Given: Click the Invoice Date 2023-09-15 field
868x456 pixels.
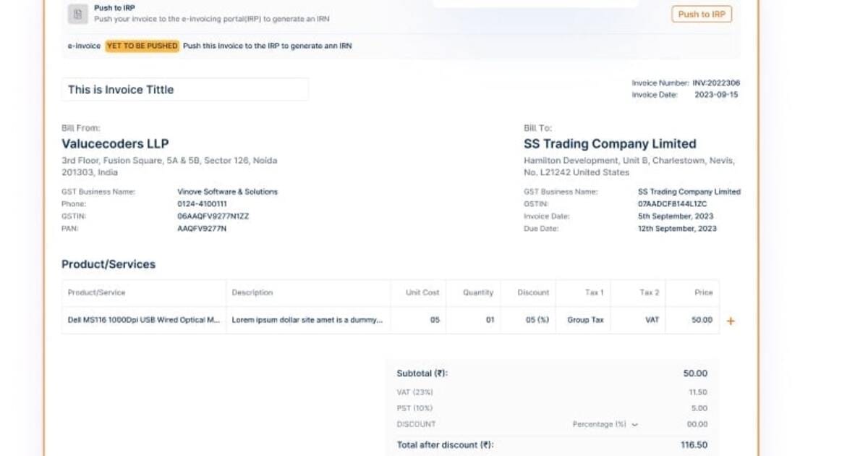Looking at the screenshot, I should point(716,95).
